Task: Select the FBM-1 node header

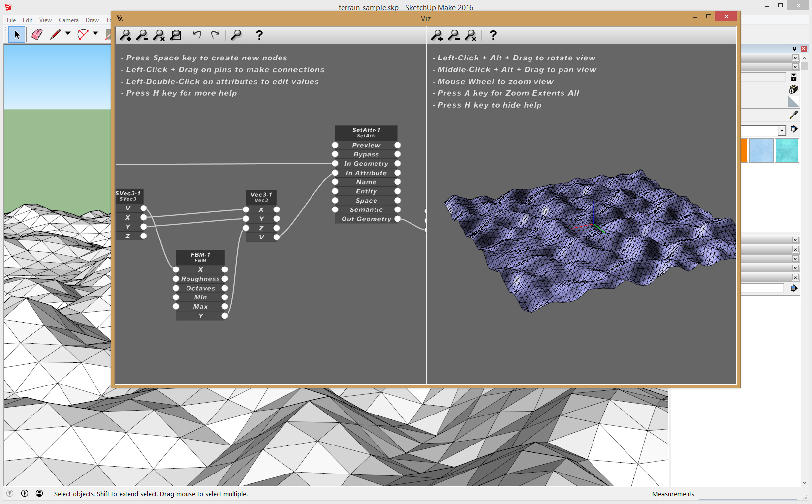Action: [x=200, y=257]
